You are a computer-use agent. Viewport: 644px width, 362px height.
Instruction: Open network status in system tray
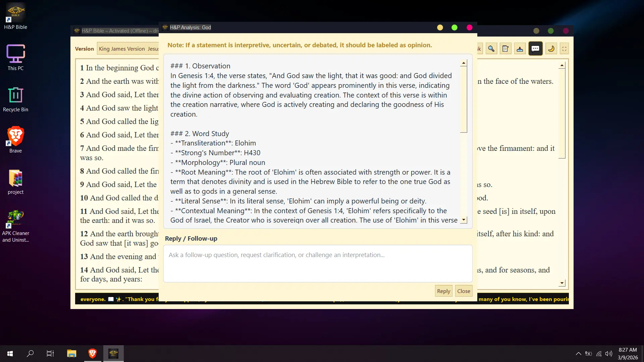tap(599, 354)
